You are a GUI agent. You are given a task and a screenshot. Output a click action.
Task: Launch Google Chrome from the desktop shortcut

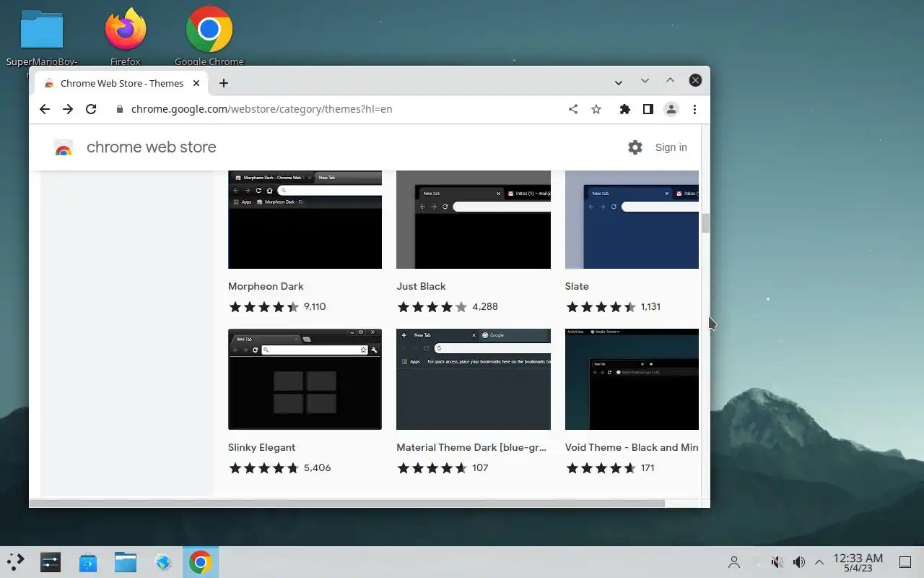[x=209, y=38]
